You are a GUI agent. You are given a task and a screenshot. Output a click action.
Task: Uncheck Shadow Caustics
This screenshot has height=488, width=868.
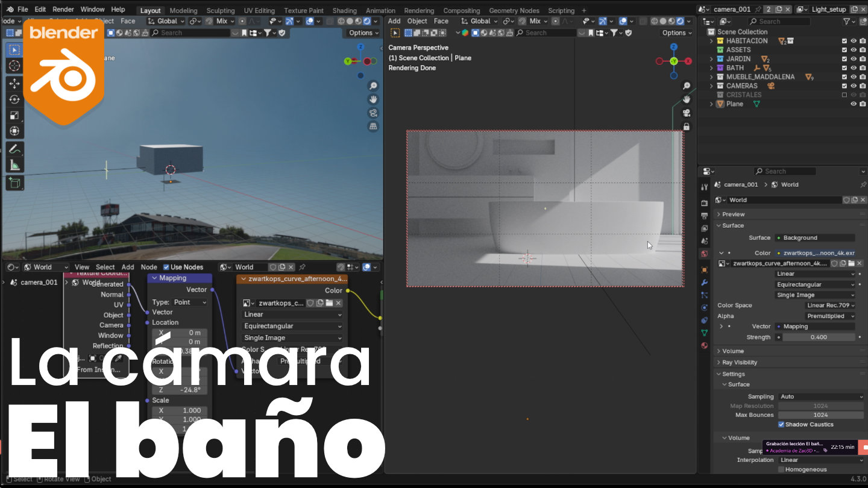pyautogui.click(x=781, y=425)
